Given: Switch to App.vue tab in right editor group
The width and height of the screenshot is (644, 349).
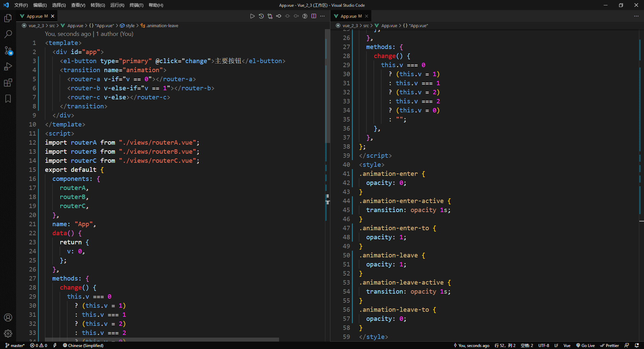Looking at the screenshot, I should pos(348,16).
